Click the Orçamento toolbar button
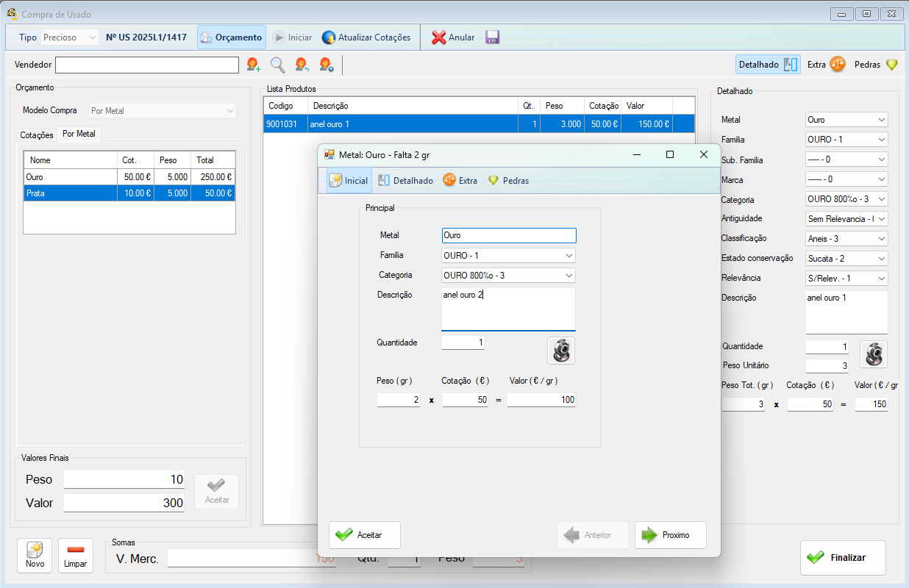This screenshot has height=588, width=909. (232, 37)
